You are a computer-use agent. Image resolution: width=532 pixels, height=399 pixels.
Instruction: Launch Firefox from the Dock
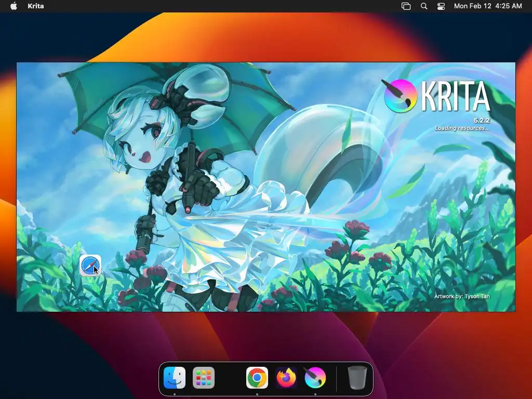click(286, 378)
